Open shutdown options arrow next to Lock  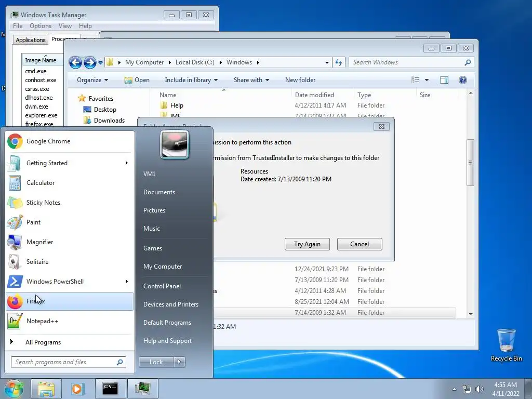[179, 362]
